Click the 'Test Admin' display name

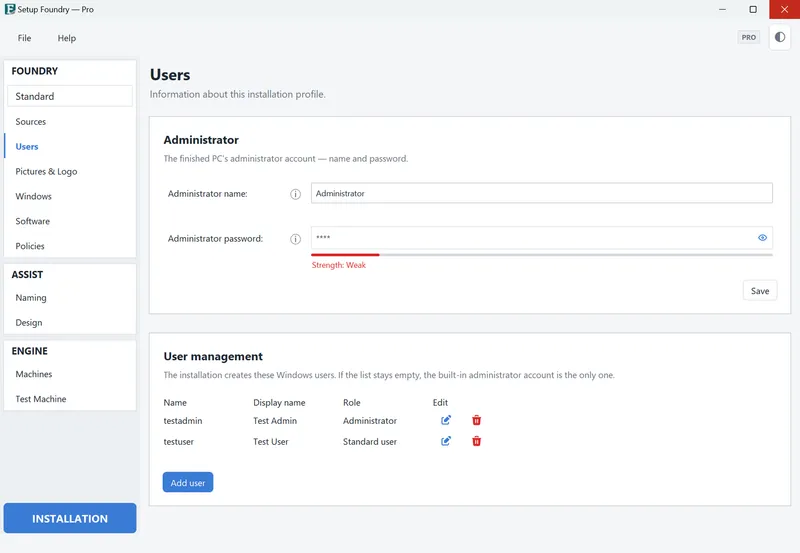[x=274, y=421]
